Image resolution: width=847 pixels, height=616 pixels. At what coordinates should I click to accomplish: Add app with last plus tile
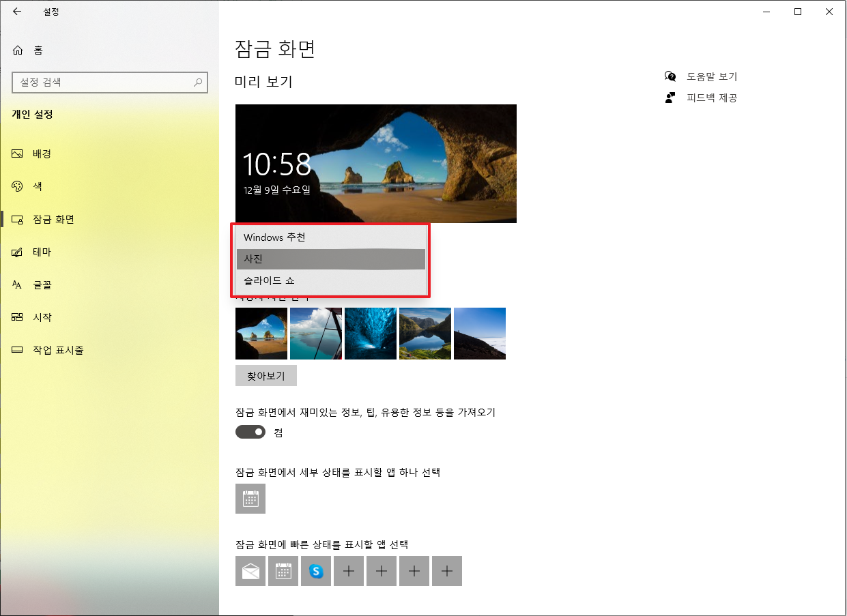coord(447,571)
